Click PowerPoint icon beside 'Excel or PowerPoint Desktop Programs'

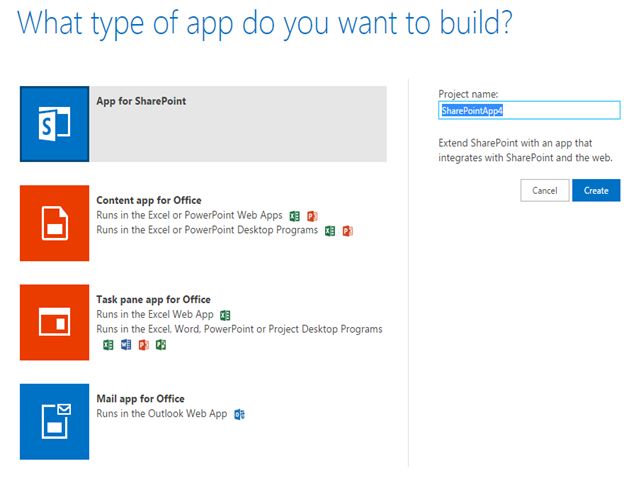coord(347,231)
